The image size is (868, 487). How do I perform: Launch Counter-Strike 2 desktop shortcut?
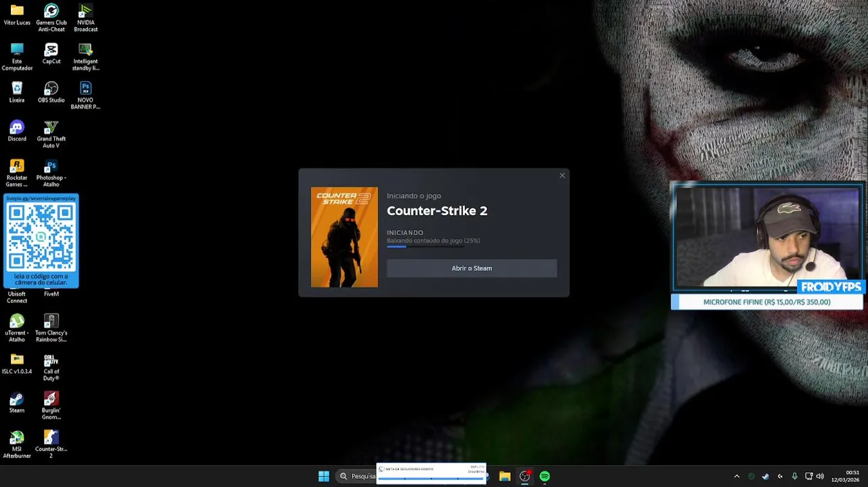(51, 444)
